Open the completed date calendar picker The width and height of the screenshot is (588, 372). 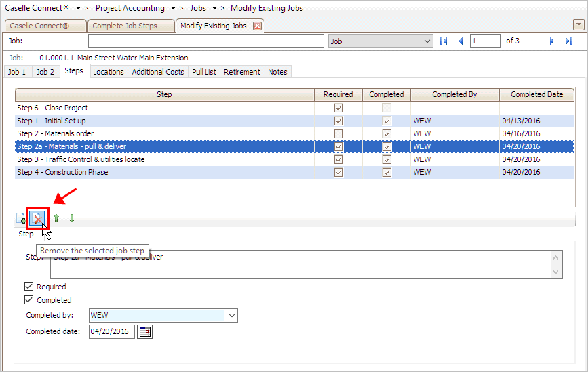144,331
